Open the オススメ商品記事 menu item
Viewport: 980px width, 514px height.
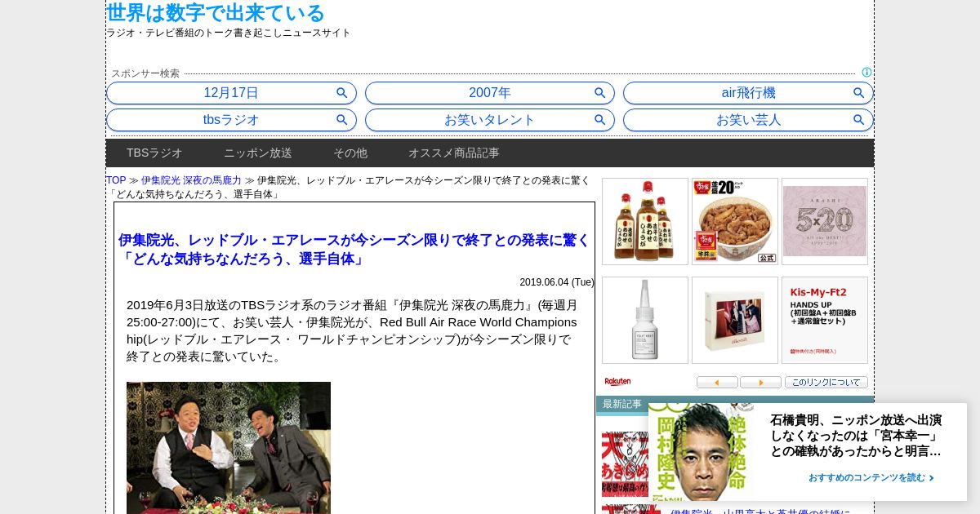point(454,153)
